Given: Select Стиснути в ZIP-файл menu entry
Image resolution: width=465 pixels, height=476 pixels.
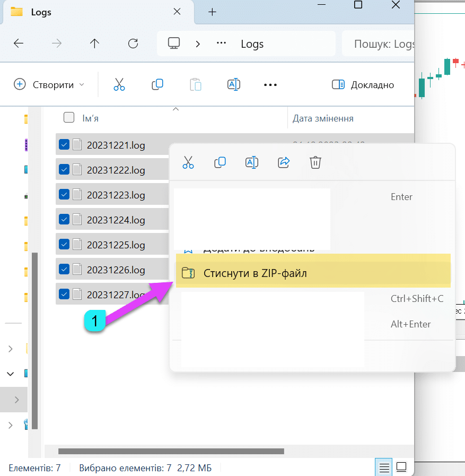Looking at the screenshot, I should coord(313,273).
